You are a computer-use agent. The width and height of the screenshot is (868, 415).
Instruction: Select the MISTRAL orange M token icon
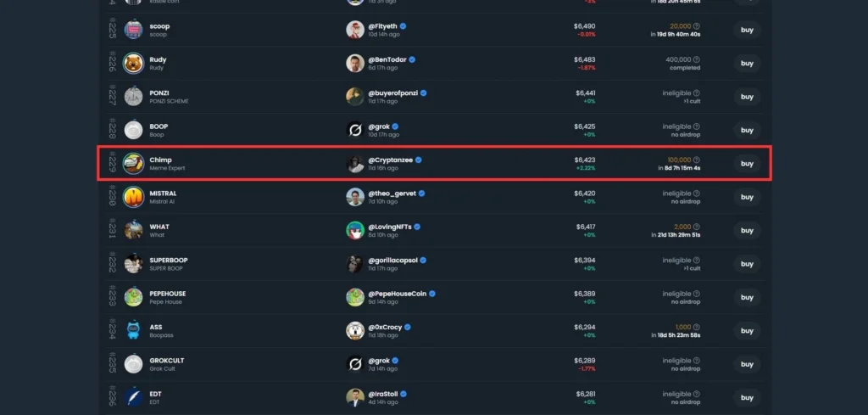click(133, 197)
